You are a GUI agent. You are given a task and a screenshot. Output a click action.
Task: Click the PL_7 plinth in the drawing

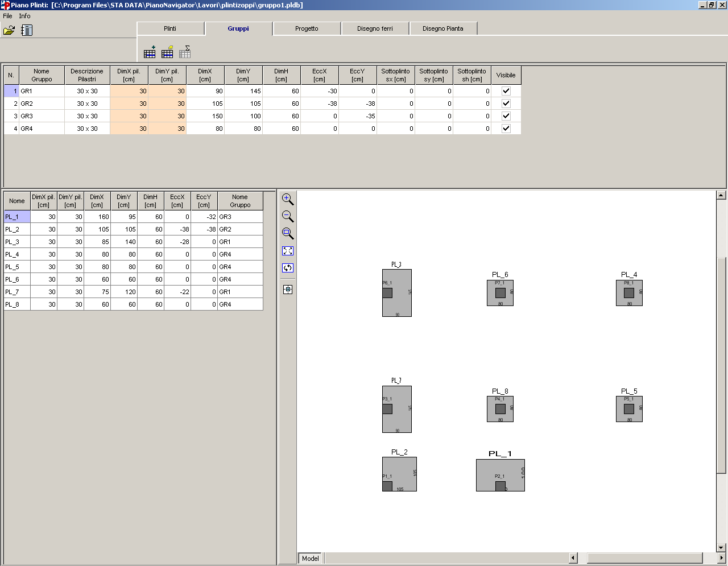pos(397,410)
